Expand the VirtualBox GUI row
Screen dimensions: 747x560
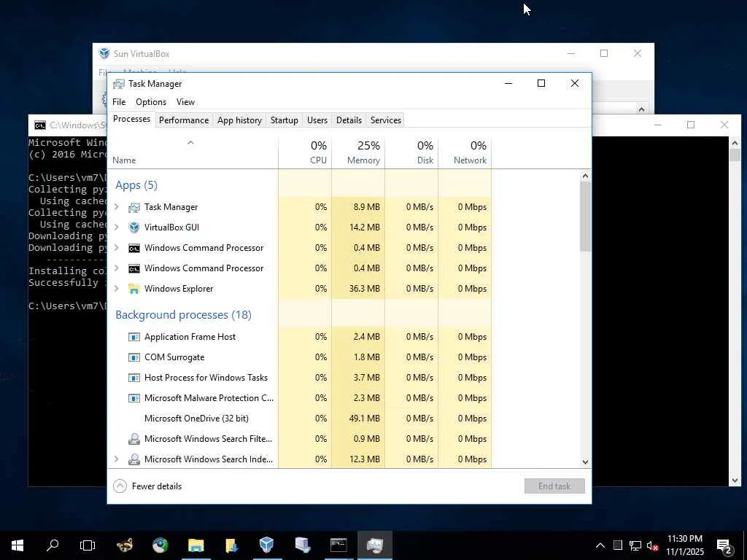pos(117,227)
